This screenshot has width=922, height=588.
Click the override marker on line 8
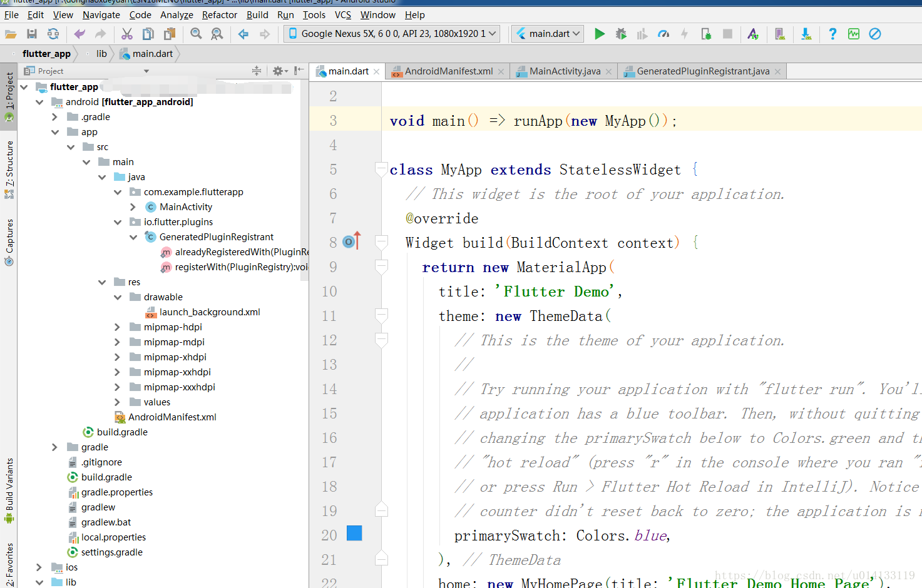click(x=352, y=241)
